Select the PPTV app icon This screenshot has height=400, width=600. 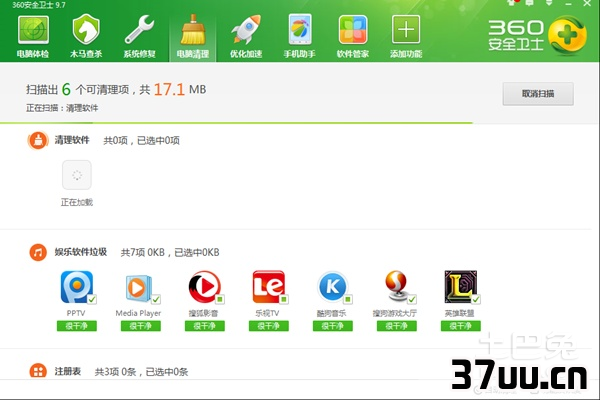pyautogui.click(x=77, y=287)
